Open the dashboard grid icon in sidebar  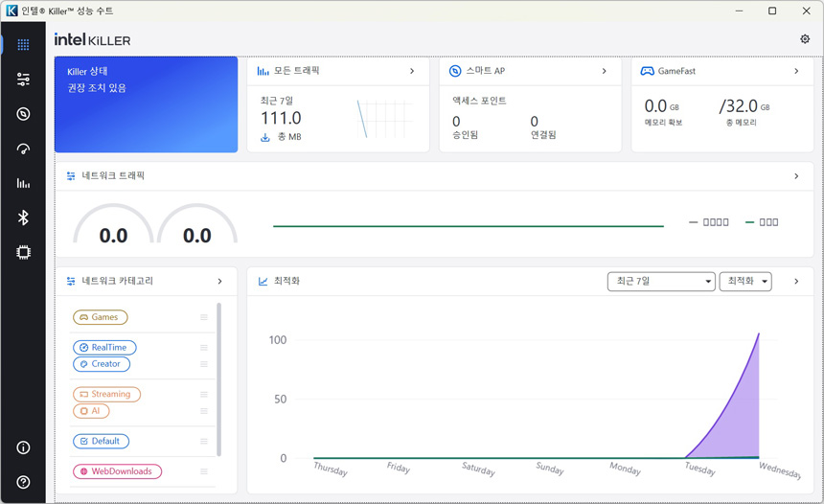click(x=23, y=44)
